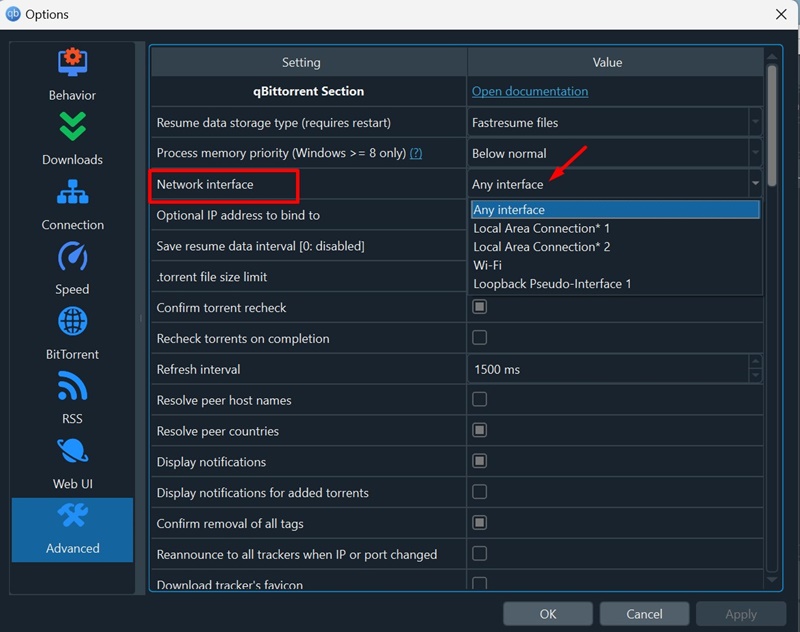Toggle Confirm torrent recheck checkbox
Image resolution: width=800 pixels, height=632 pixels.
coord(479,307)
